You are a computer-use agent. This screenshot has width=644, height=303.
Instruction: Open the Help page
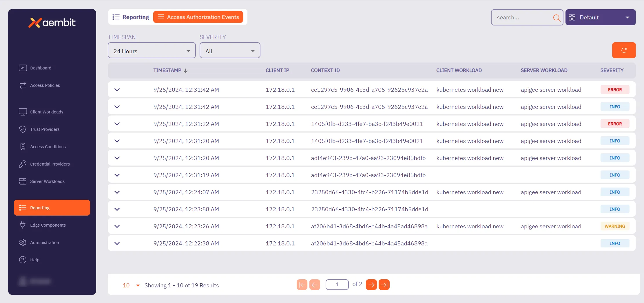coord(35,260)
